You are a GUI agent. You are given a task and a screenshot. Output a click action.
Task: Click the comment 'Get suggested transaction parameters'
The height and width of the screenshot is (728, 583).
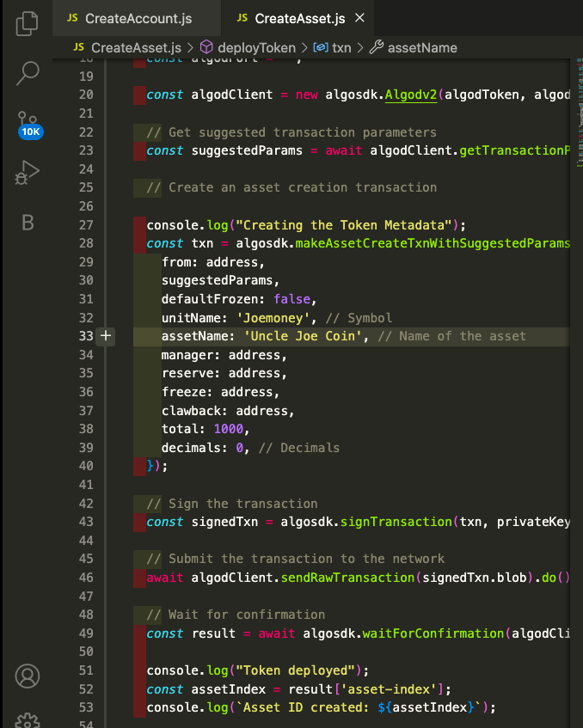click(291, 132)
